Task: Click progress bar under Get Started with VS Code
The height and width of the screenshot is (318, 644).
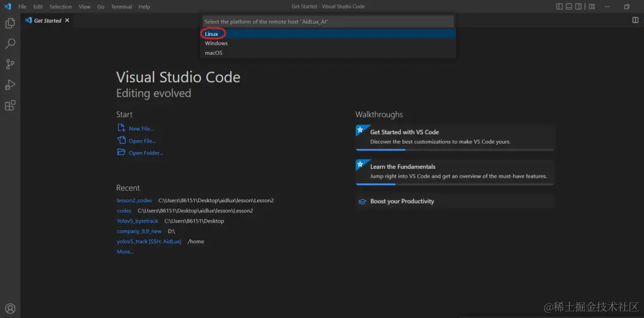Action: point(454,150)
